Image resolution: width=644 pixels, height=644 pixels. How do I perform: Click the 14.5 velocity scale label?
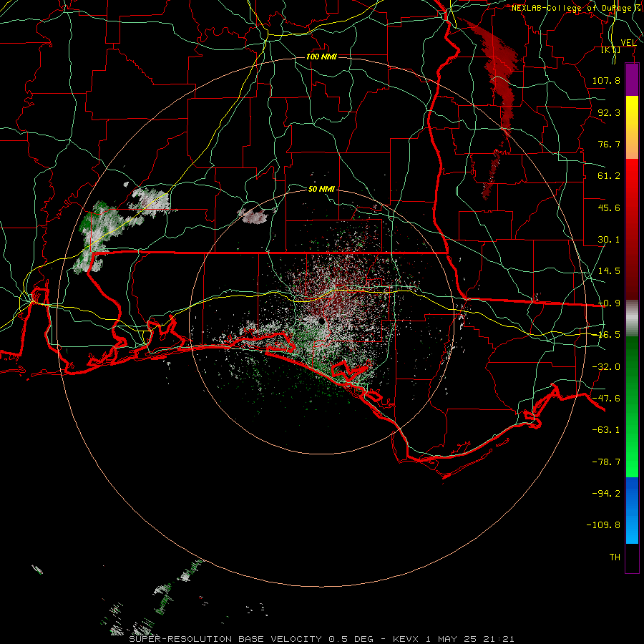click(609, 271)
